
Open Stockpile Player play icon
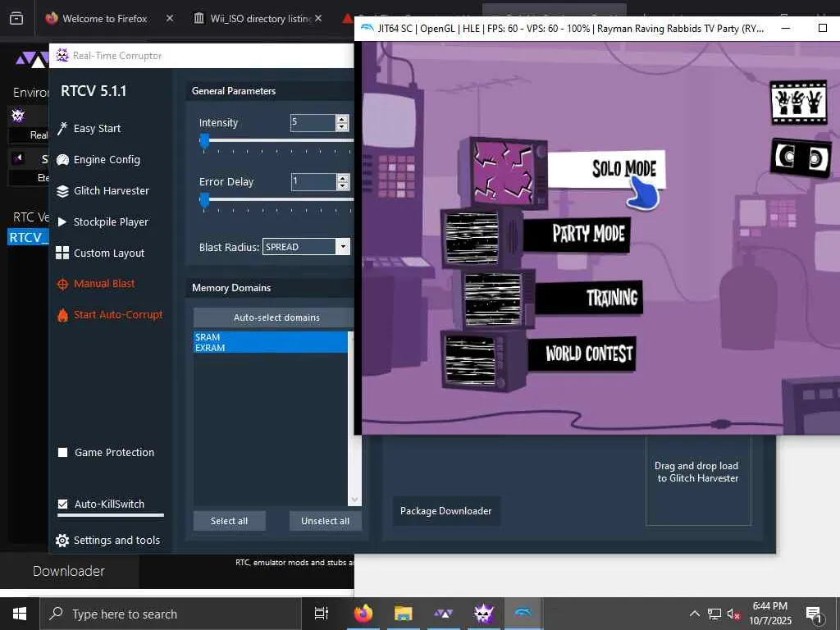click(62, 221)
